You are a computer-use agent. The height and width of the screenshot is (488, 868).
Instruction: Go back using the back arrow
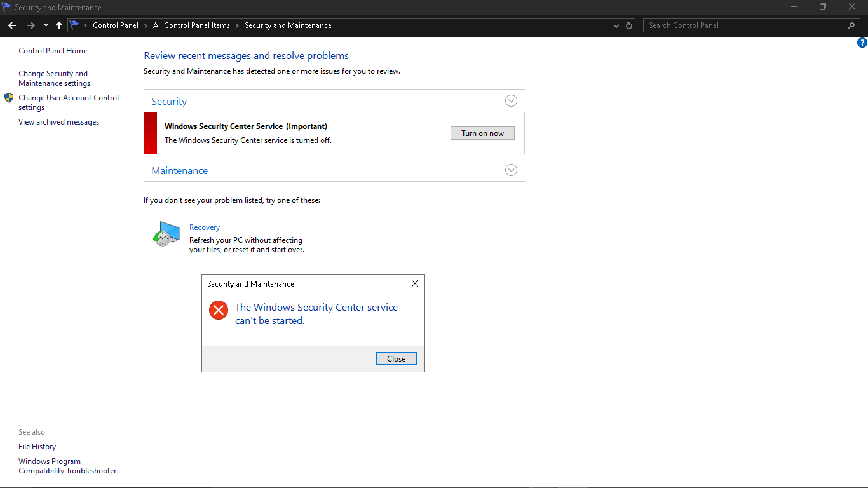coord(12,25)
